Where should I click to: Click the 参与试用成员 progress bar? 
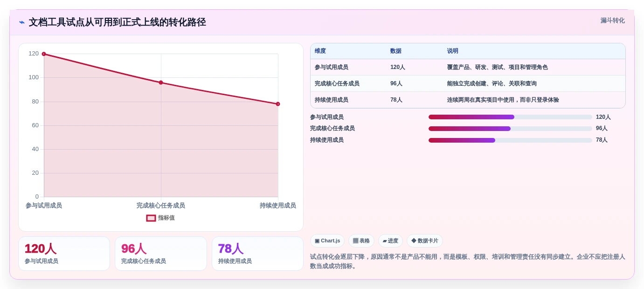click(510, 117)
